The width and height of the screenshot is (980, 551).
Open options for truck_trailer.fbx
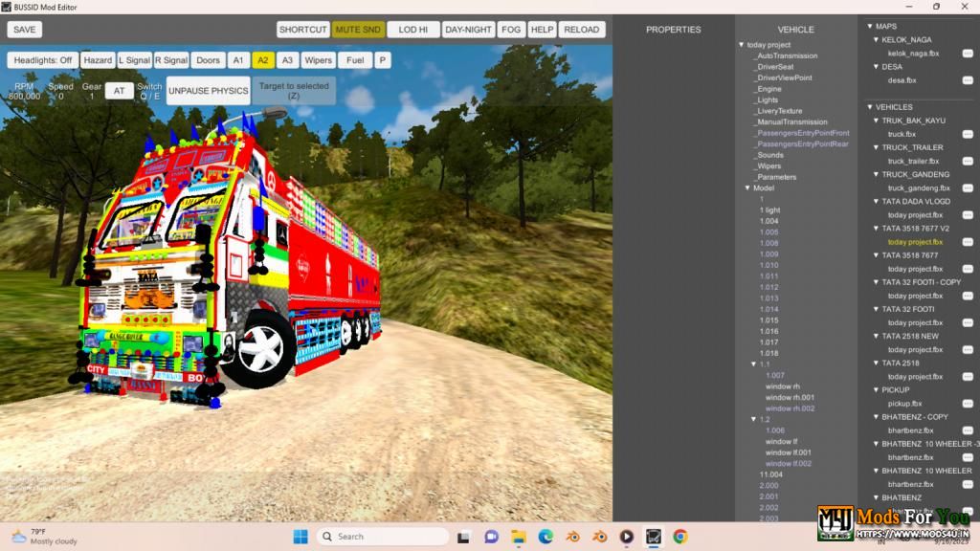(x=967, y=161)
